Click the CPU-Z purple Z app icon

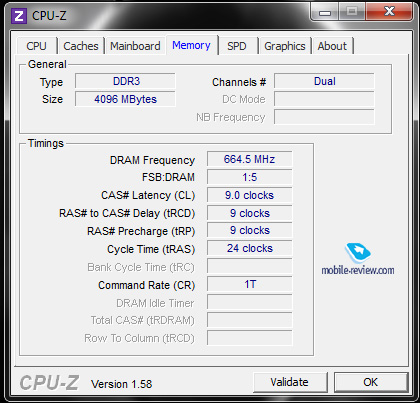tap(19, 16)
